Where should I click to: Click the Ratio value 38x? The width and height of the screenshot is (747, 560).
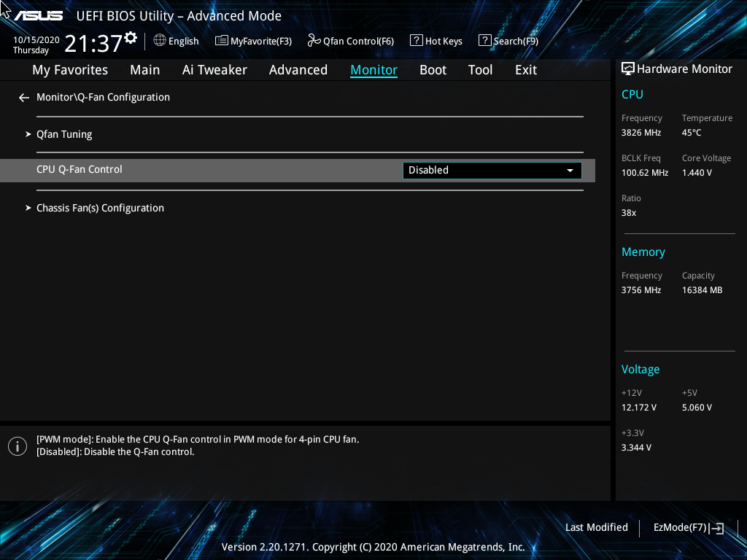tap(628, 213)
